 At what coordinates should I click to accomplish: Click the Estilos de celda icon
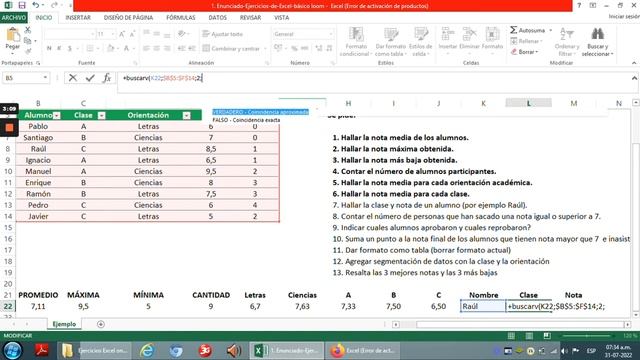tap(420, 35)
